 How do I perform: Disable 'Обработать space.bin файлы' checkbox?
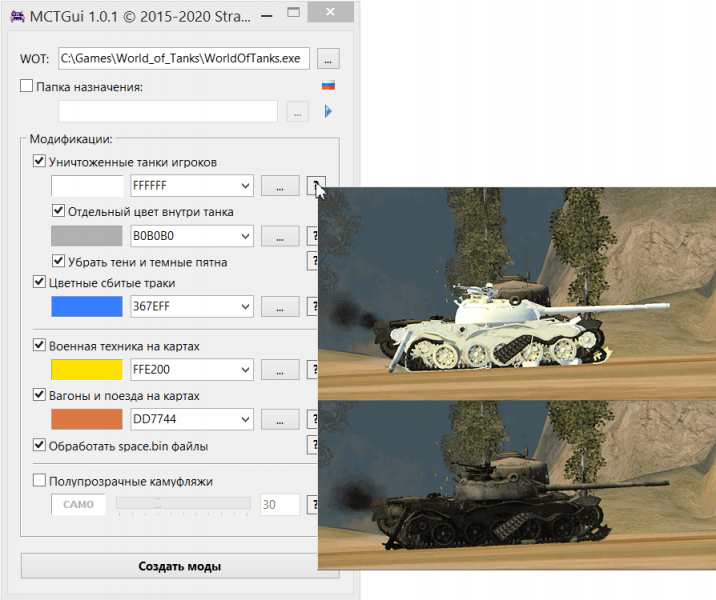tap(39, 445)
